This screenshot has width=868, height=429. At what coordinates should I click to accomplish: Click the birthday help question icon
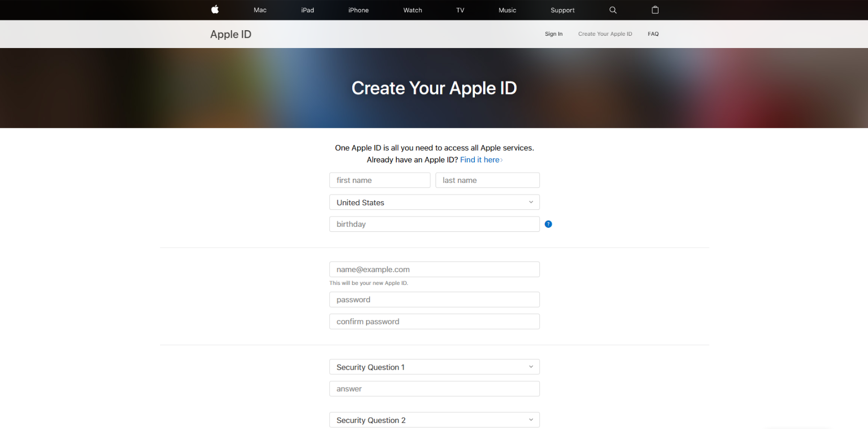click(x=548, y=224)
